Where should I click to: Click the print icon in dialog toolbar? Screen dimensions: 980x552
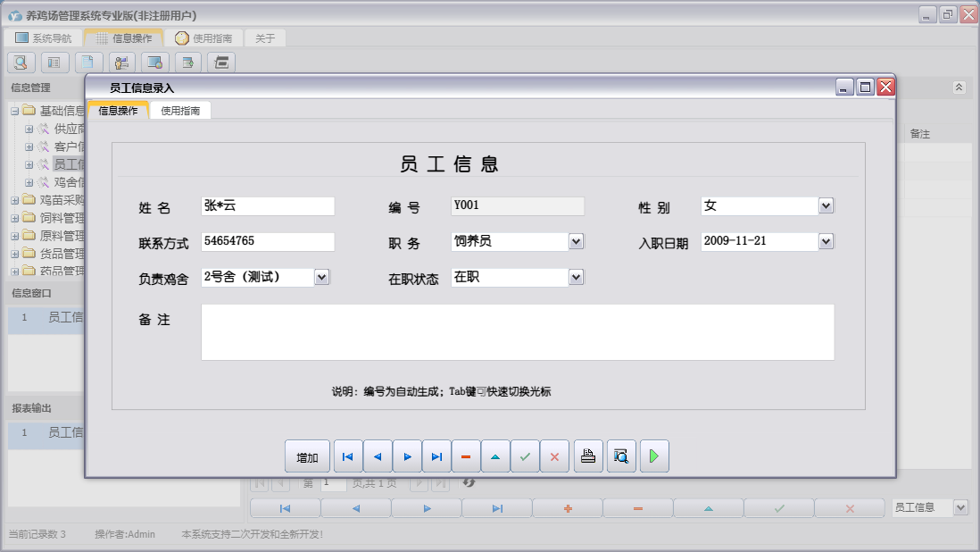[588, 456]
